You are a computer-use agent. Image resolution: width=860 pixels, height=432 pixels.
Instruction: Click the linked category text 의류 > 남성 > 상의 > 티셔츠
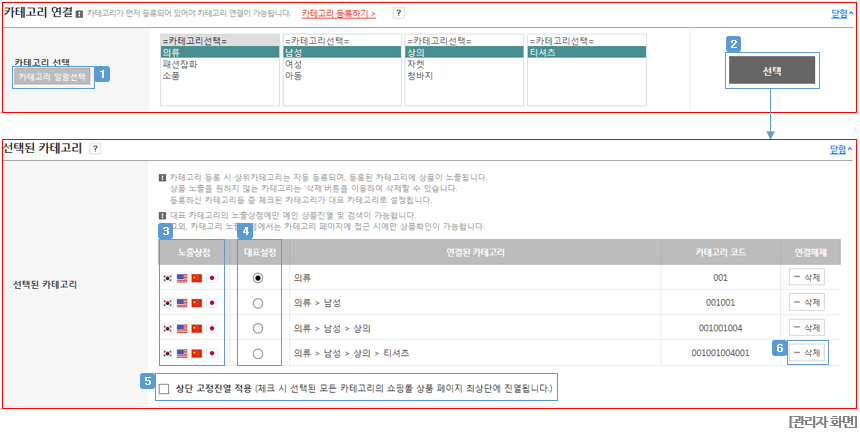coord(352,354)
